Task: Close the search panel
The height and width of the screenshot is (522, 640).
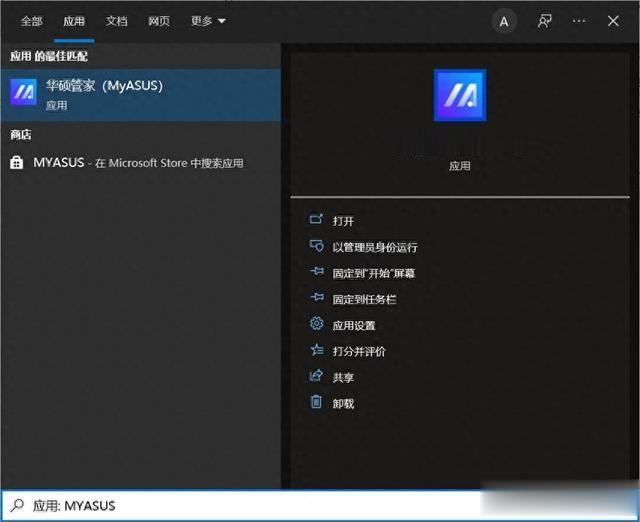Action: coord(613,21)
